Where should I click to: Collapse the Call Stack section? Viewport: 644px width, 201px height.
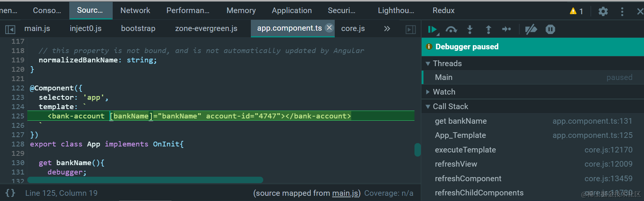coord(428,106)
